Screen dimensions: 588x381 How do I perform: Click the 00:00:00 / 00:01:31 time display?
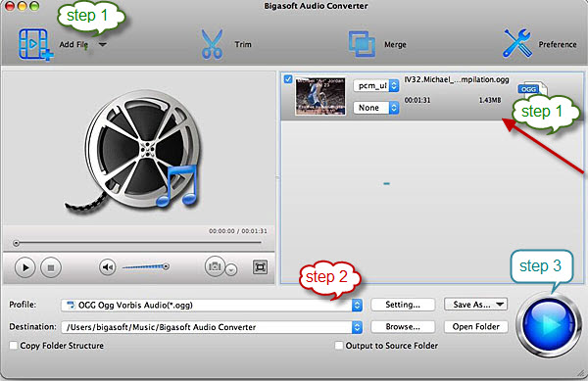238,231
